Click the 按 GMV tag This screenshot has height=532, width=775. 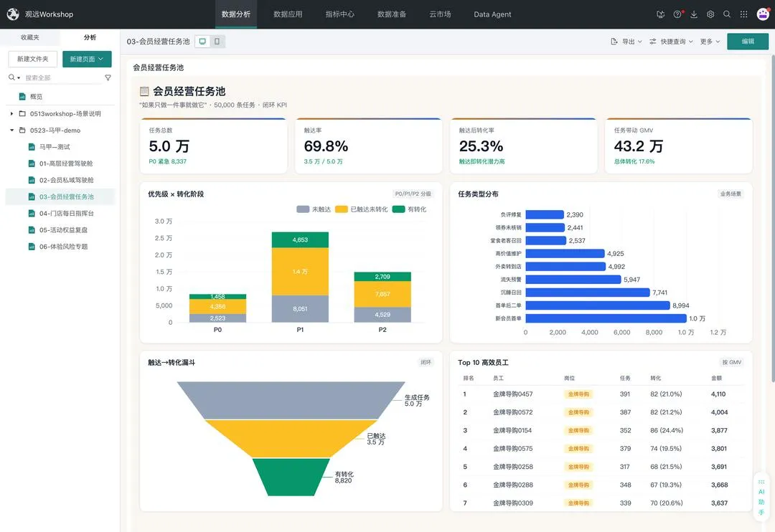[x=731, y=362]
